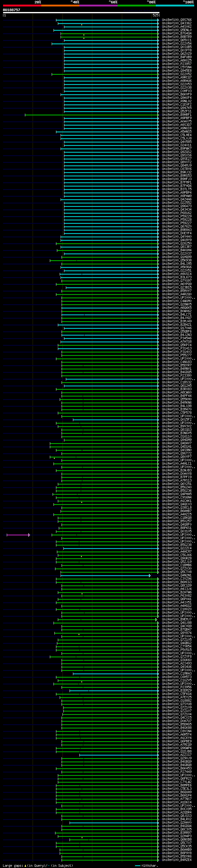Click the UniRef100_B8P6S1 label
The height and width of the screenshot is (868, 197).
tap(177, 528)
